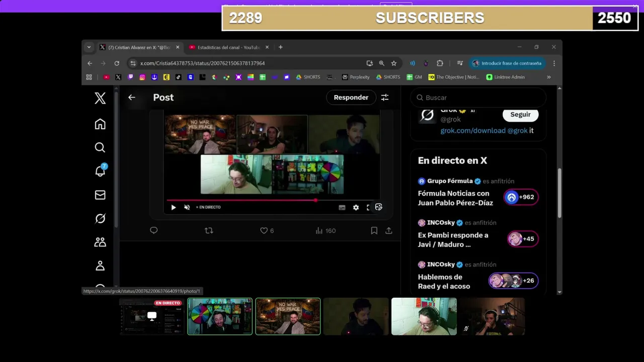Open a new browser tab

(281, 47)
